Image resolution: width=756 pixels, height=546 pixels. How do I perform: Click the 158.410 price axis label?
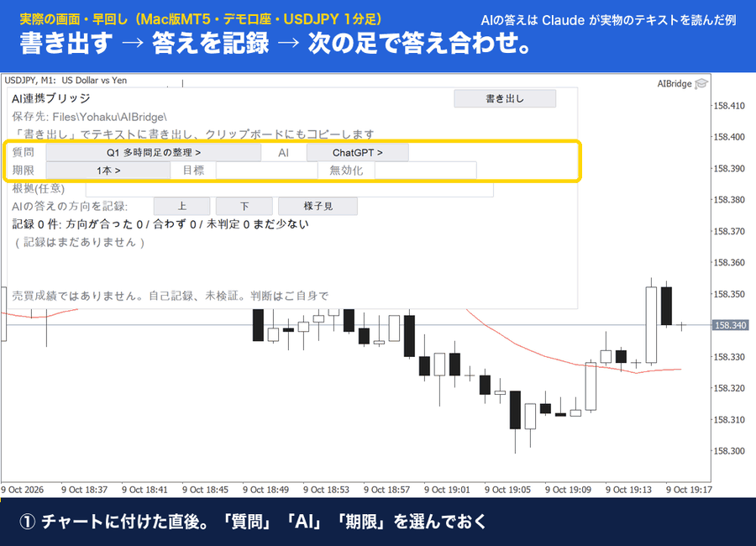[729, 106]
